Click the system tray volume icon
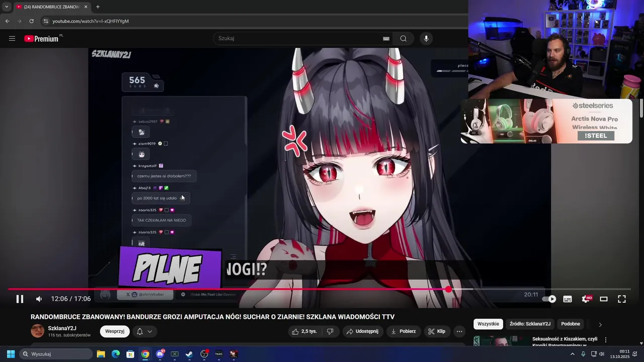Viewport: 644px width, 362px height. pyautogui.click(x=602, y=354)
